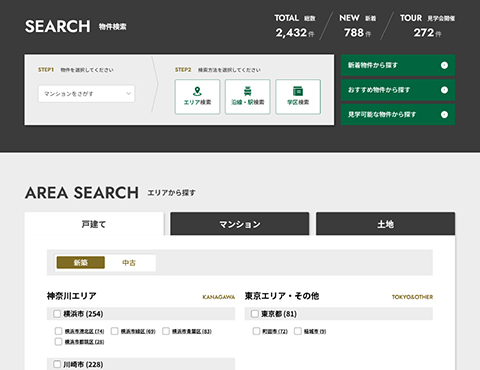Click the TOUR 272件 count
Viewport: 480px width, 370px height.
427,26
